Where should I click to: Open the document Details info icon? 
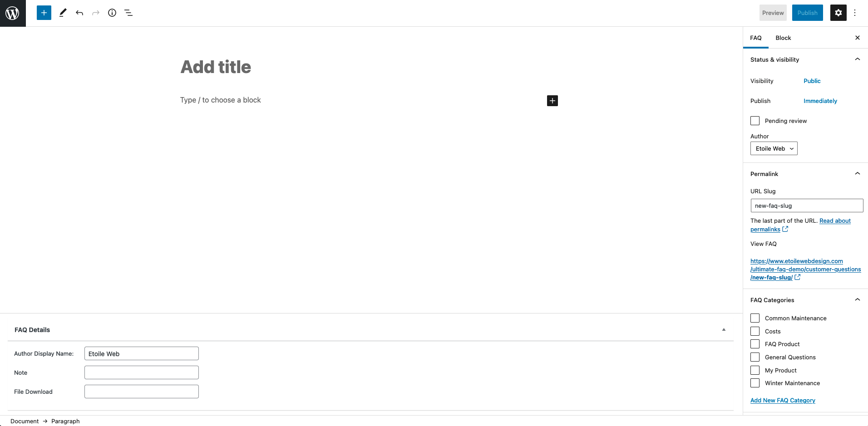[x=112, y=13]
